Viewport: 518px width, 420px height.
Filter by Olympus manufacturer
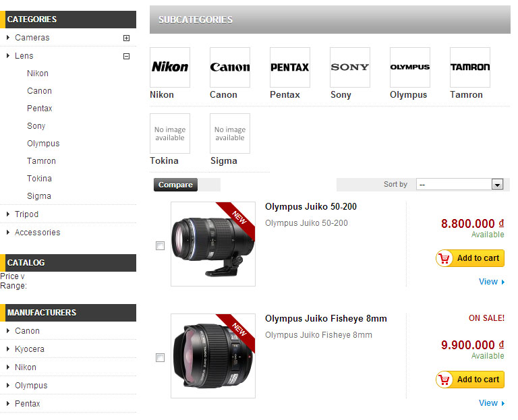pos(31,386)
